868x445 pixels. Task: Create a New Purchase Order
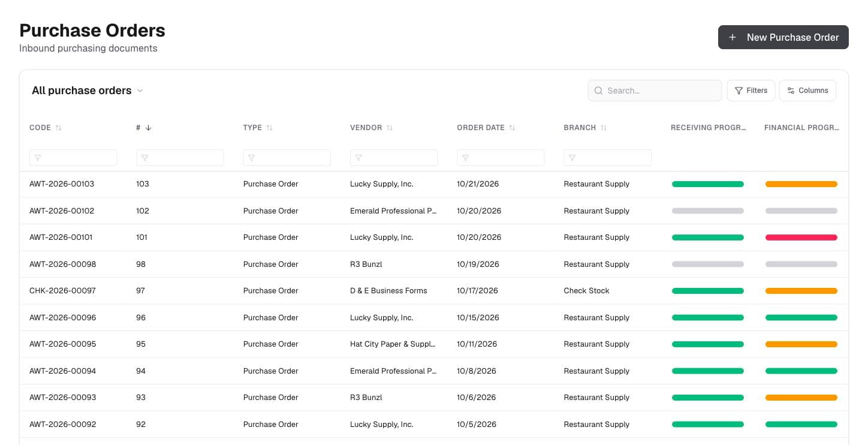(783, 37)
